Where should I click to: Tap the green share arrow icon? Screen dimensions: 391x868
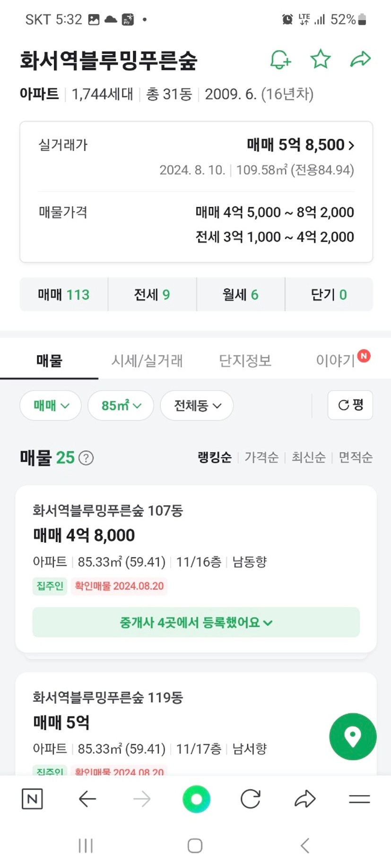360,60
